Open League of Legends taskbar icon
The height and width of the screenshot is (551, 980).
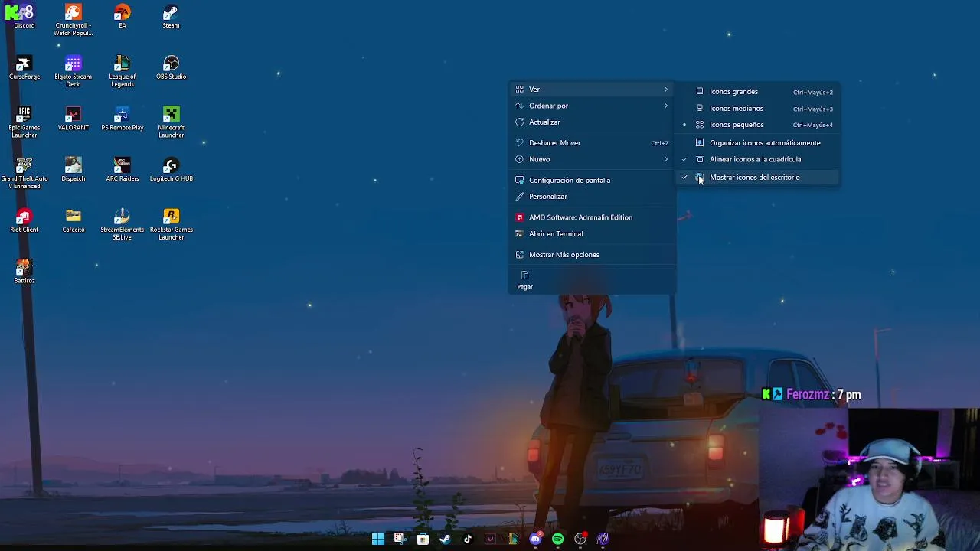[512, 539]
